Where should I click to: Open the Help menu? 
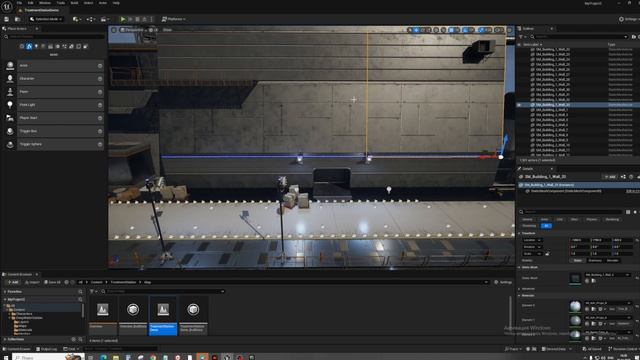point(116,3)
